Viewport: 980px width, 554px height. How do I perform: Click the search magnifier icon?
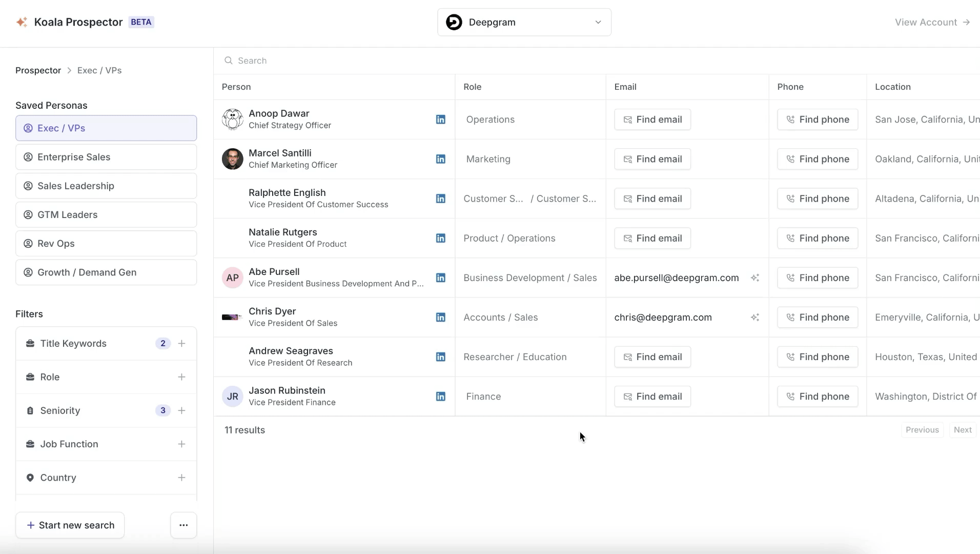tap(229, 61)
